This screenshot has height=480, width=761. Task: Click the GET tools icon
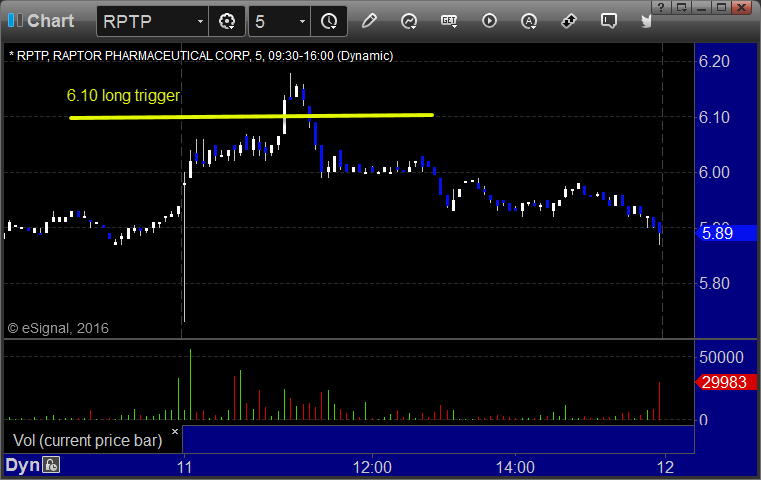point(449,21)
